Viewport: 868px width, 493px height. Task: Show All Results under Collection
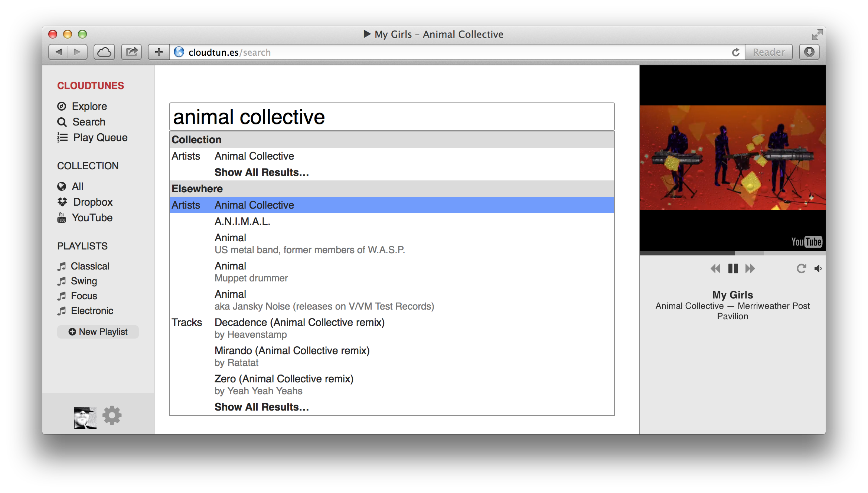(261, 172)
